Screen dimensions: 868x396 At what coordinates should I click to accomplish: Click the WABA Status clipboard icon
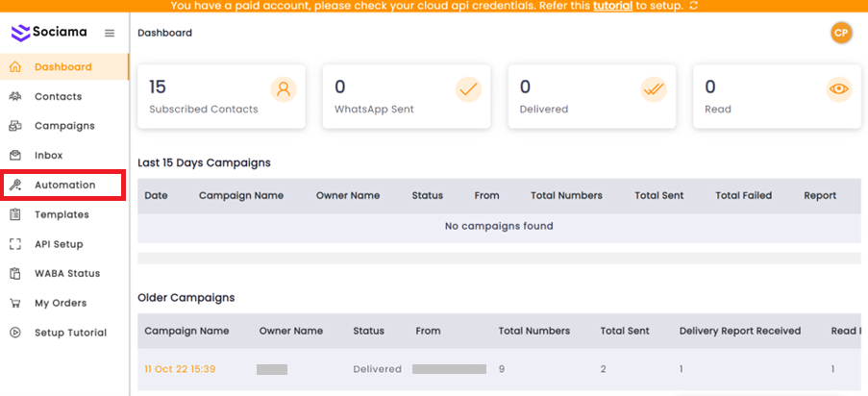[x=15, y=274]
